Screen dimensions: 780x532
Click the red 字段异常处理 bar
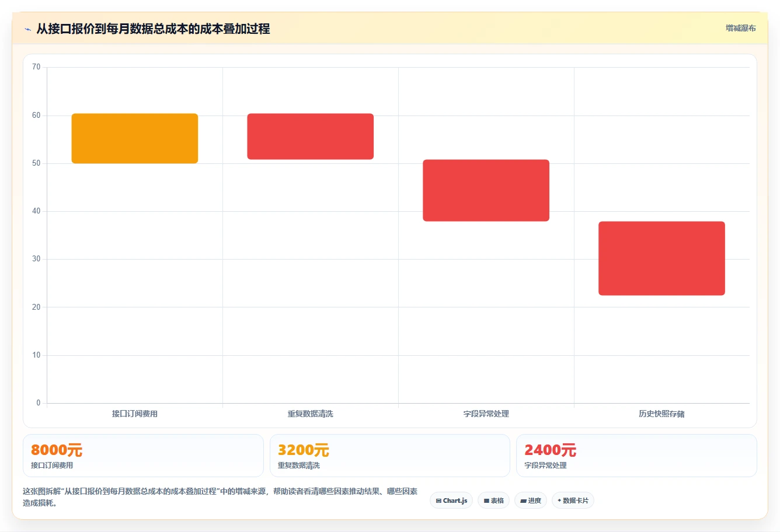(486, 190)
